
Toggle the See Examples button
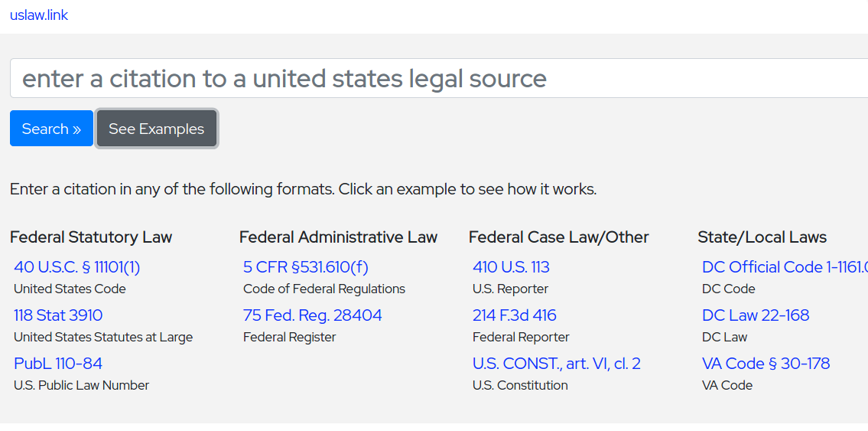click(x=157, y=129)
